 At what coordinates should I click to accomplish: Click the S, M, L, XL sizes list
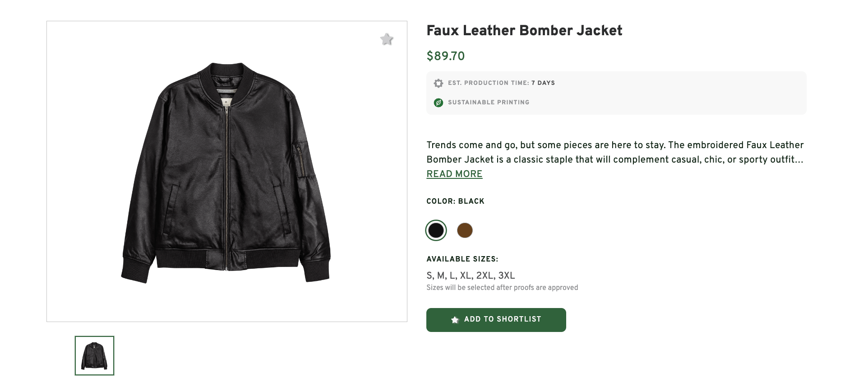coord(471,276)
